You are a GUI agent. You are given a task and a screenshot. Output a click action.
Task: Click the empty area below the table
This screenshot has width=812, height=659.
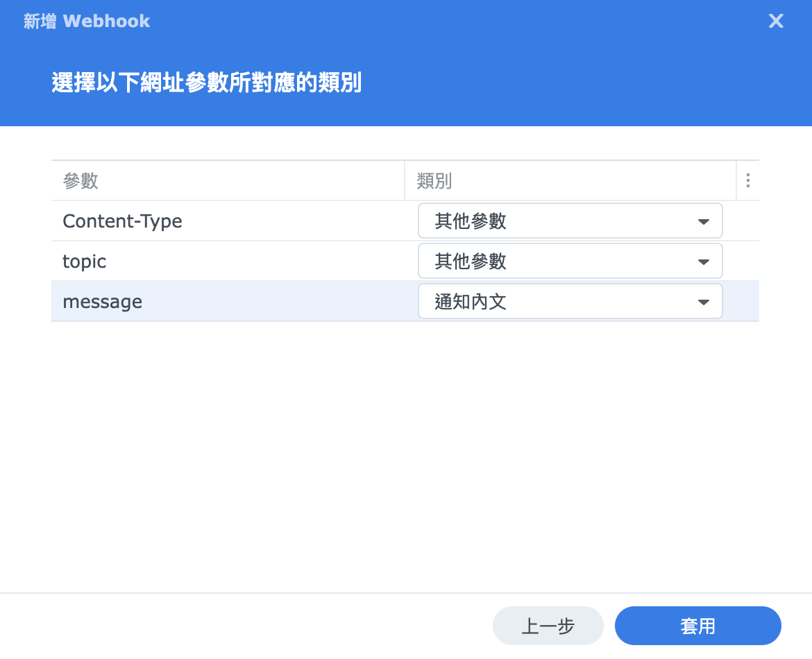point(405,451)
